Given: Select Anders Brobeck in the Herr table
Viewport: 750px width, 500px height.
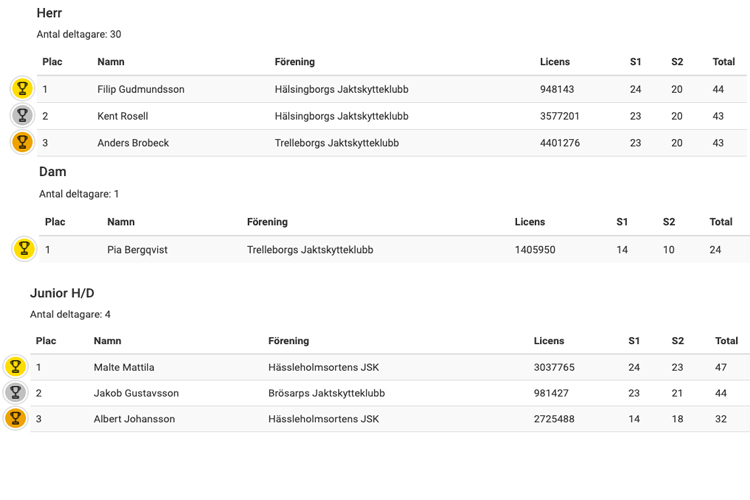Looking at the screenshot, I should [x=133, y=143].
